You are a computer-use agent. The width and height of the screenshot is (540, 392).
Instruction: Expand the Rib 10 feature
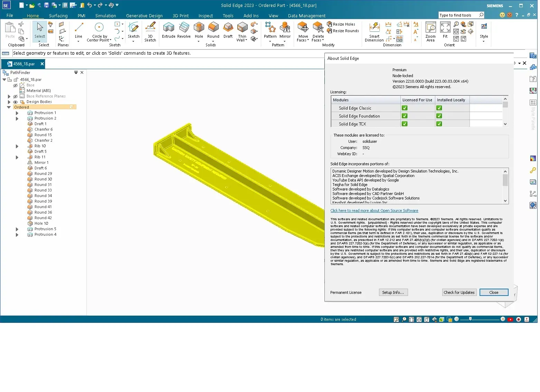click(x=17, y=146)
